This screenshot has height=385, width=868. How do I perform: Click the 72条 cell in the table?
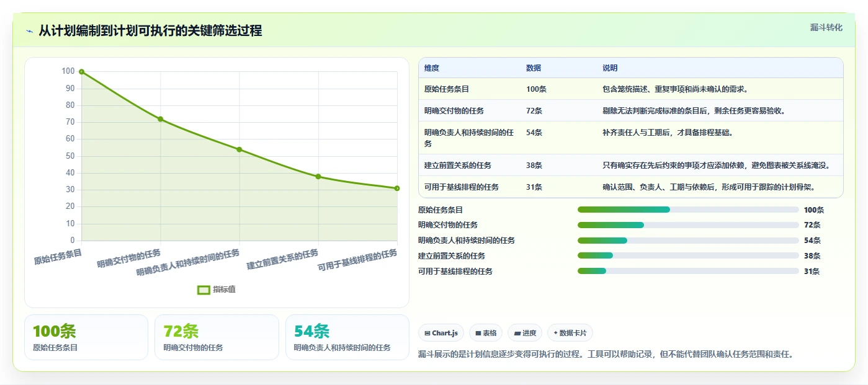(x=534, y=111)
